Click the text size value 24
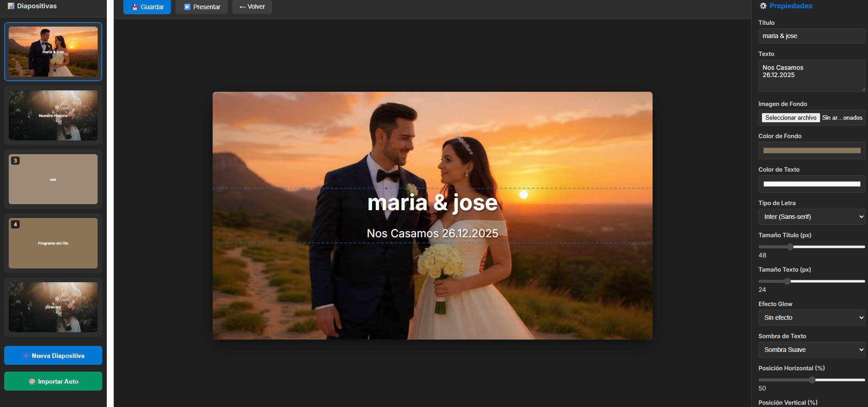The image size is (868, 407). point(763,290)
